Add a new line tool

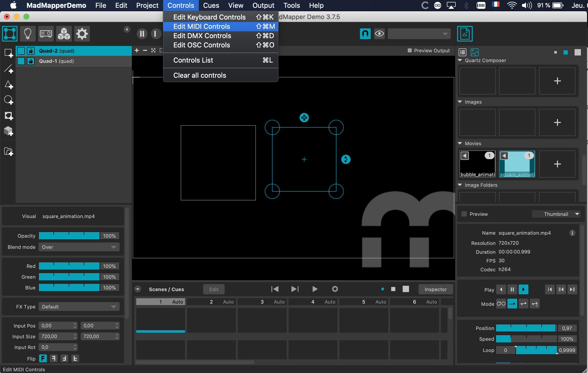point(9,69)
